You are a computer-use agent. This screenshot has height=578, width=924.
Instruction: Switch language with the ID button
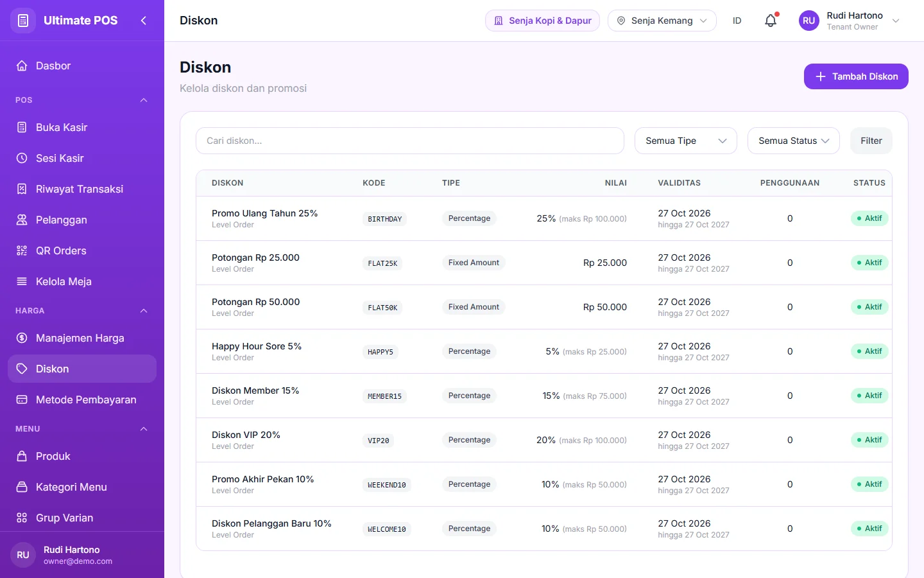[x=737, y=21]
